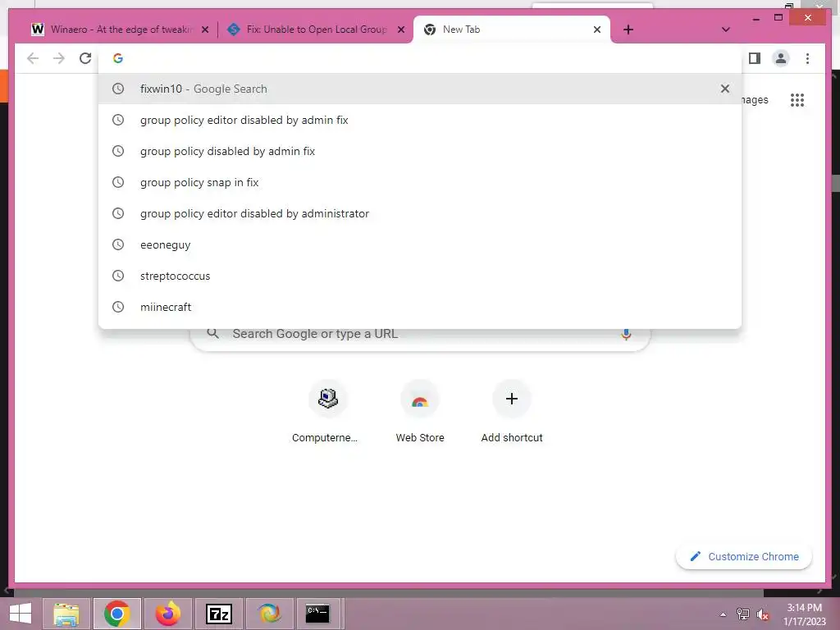This screenshot has width=840, height=630.
Task: Open the Chrome three-dot menu
Action: click(807, 58)
